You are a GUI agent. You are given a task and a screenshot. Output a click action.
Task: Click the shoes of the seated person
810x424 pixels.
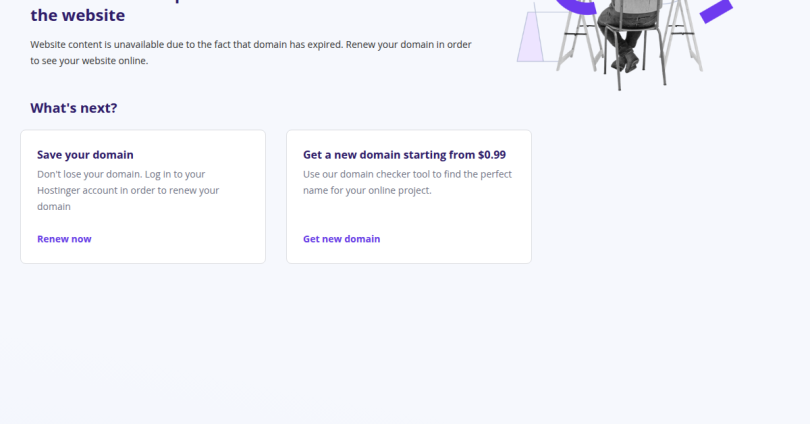[x=626, y=61]
